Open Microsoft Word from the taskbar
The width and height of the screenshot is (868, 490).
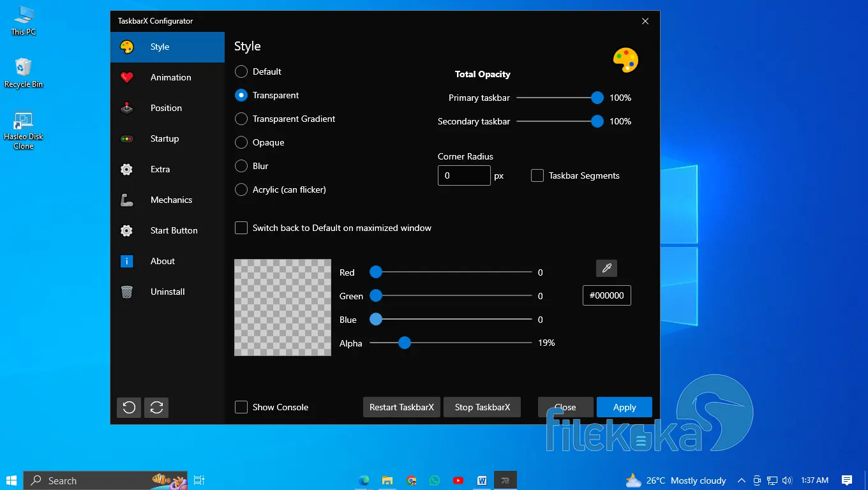482,480
